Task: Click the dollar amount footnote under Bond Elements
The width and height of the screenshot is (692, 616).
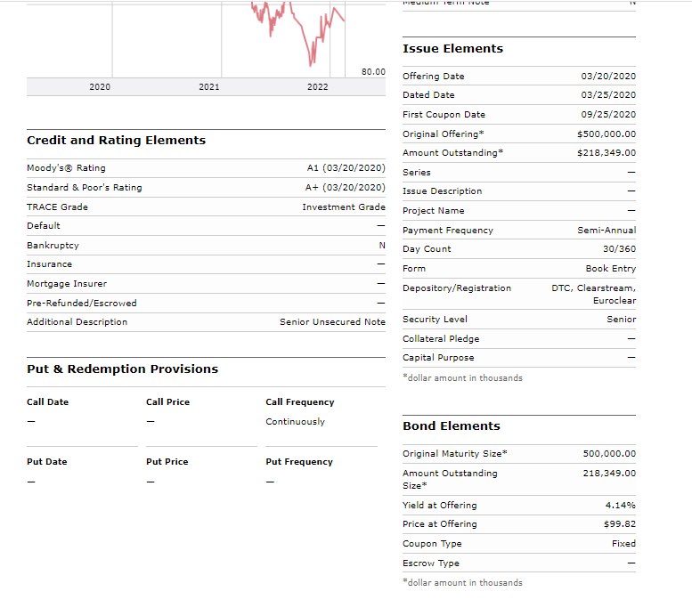Action: pyautogui.click(x=462, y=583)
